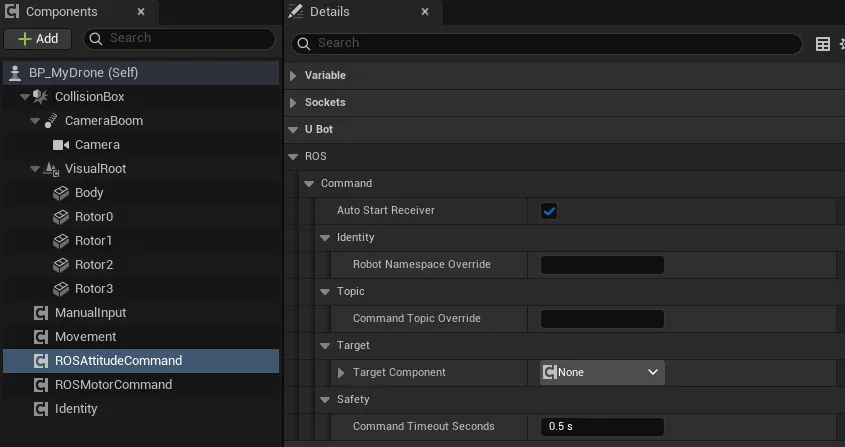Select the Camera component row
Screen dimensions: 845x447
141,145
